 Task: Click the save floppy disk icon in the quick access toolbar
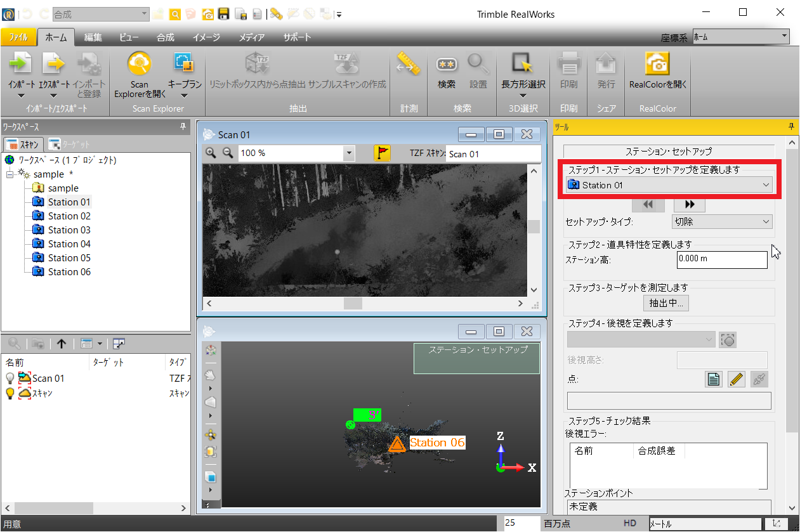point(224,14)
